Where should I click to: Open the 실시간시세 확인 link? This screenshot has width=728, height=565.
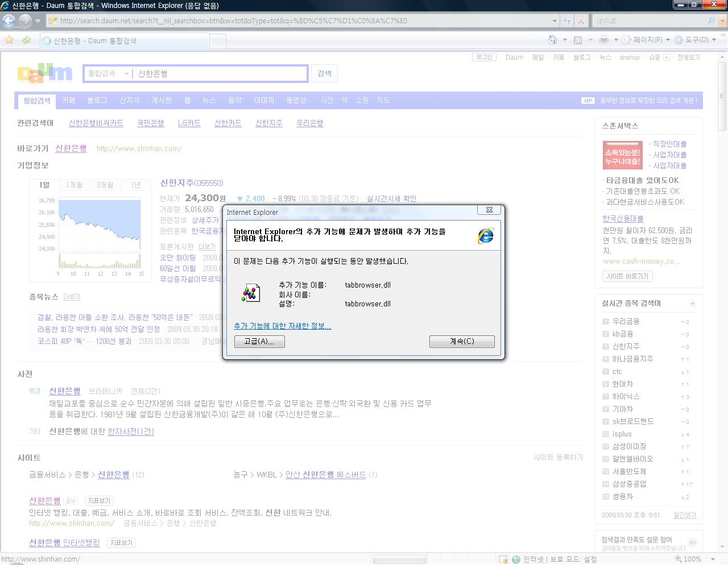tap(391, 198)
